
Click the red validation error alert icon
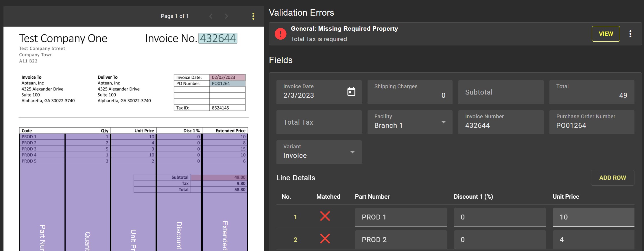tap(280, 34)
